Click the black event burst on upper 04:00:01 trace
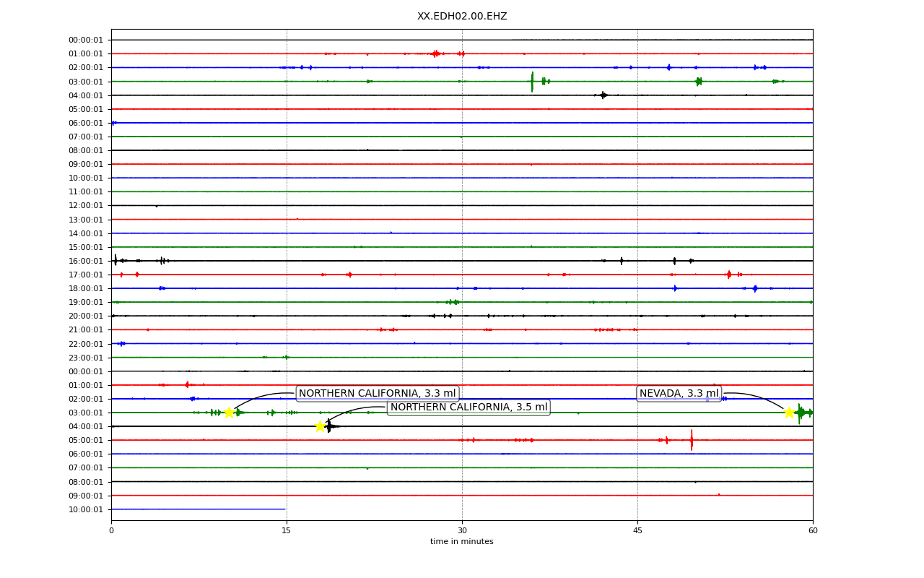The height and width of the screenshot is (578, 924). [x=603, y=95]
